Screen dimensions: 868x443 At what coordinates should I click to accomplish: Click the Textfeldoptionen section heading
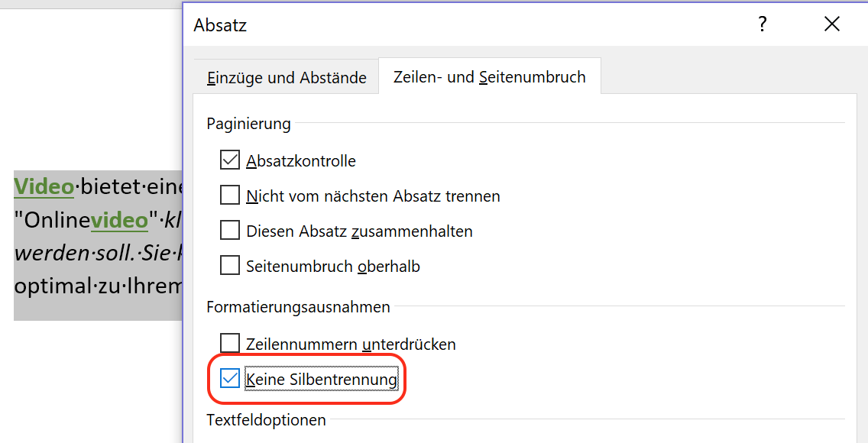[266, 420]
